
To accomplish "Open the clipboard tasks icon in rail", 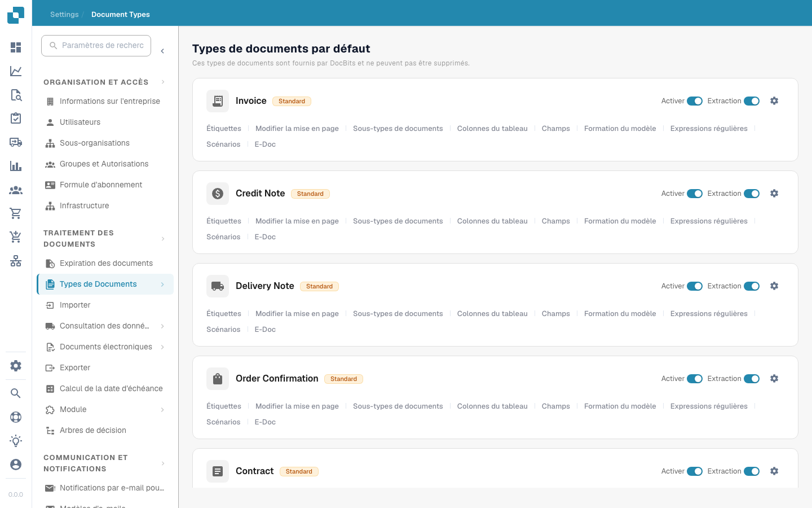I will coord(16,119).
